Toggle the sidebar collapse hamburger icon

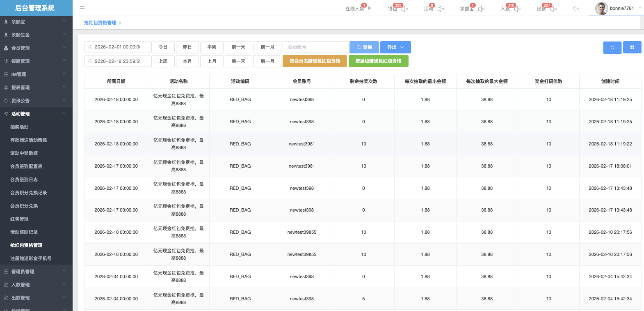point(82,8)
